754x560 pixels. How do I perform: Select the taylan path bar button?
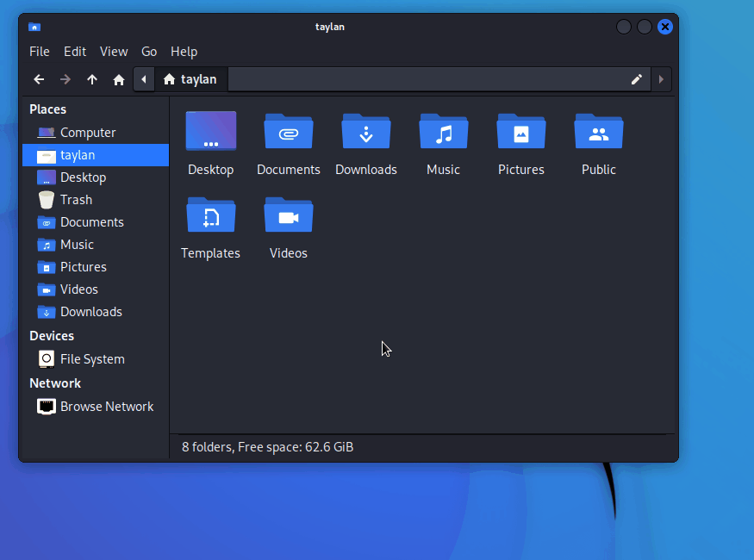click(x=190, y=79)
